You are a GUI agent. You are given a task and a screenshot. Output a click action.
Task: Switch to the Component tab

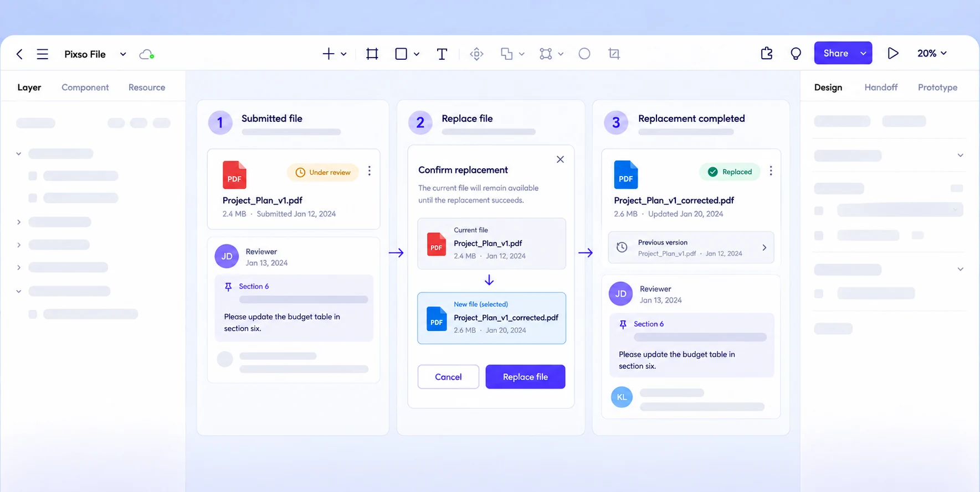pyautogui.click(x=85, y=87)
